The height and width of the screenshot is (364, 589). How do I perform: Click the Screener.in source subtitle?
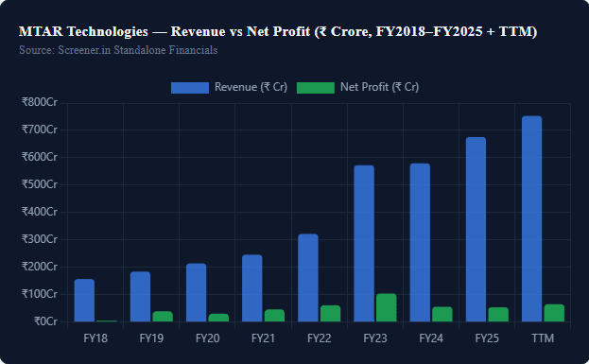pos(118,50)
